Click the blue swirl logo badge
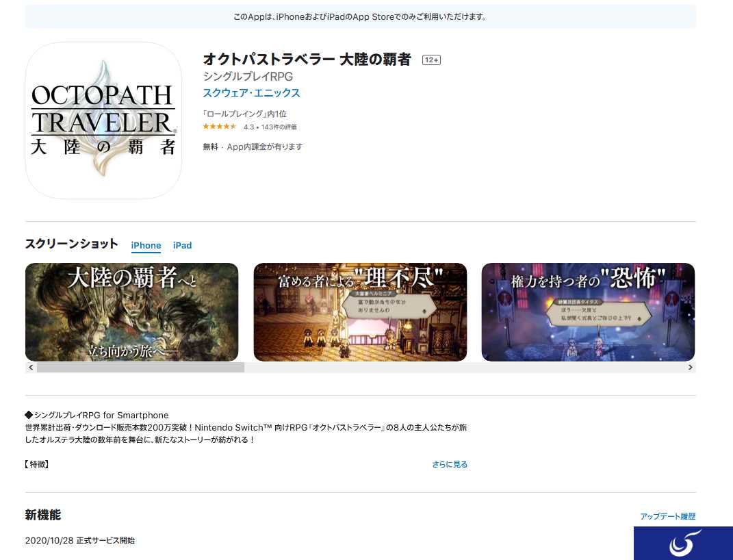 pyautogui.click(x=684, y=543)
